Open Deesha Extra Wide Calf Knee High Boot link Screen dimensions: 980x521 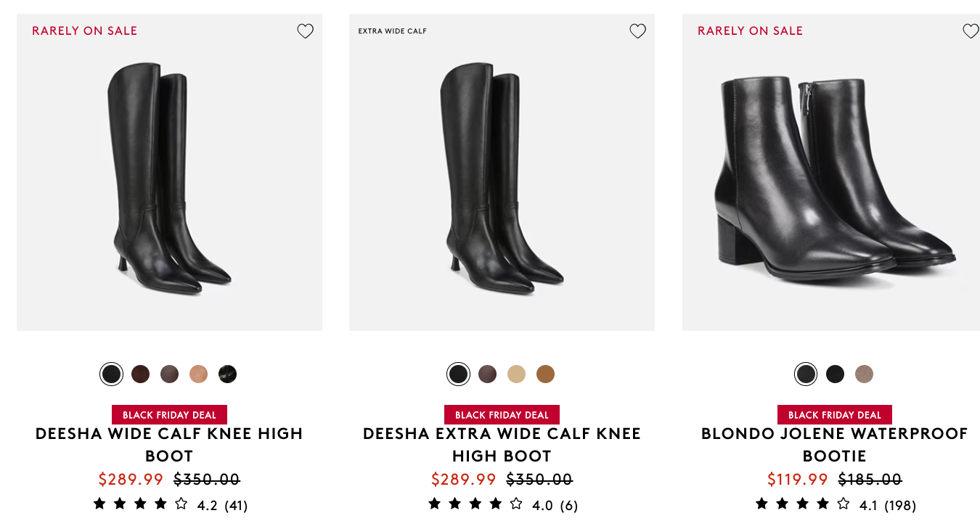[502, 444]
